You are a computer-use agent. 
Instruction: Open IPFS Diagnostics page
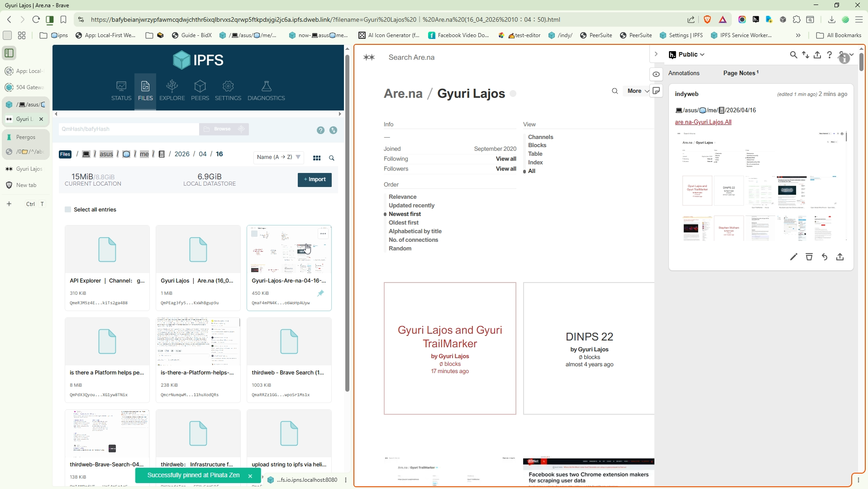click(x=266, y=91)
